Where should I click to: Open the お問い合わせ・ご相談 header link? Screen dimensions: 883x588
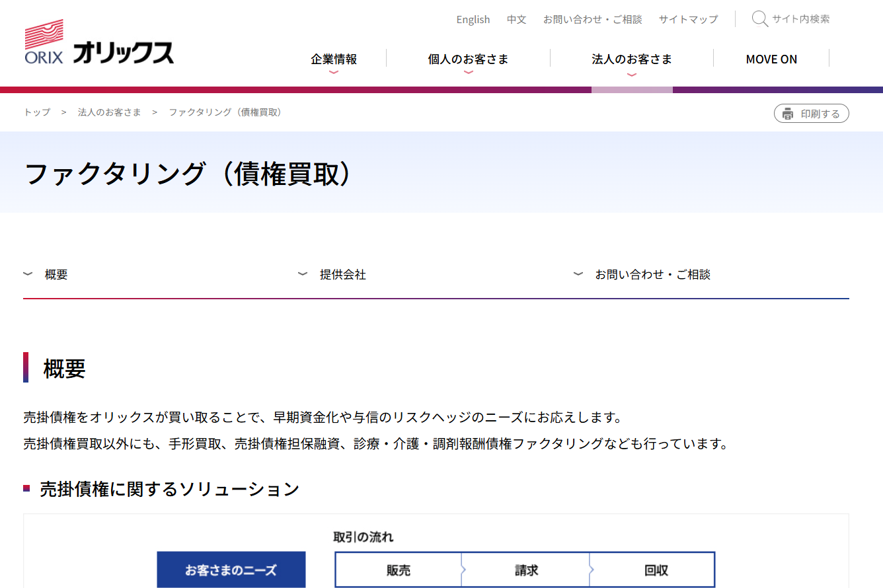[x=592, y=20]
